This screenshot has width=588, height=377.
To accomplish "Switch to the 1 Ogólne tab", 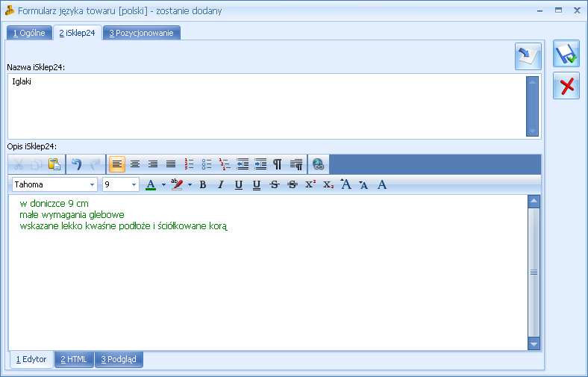I will [x=29, y=33].
